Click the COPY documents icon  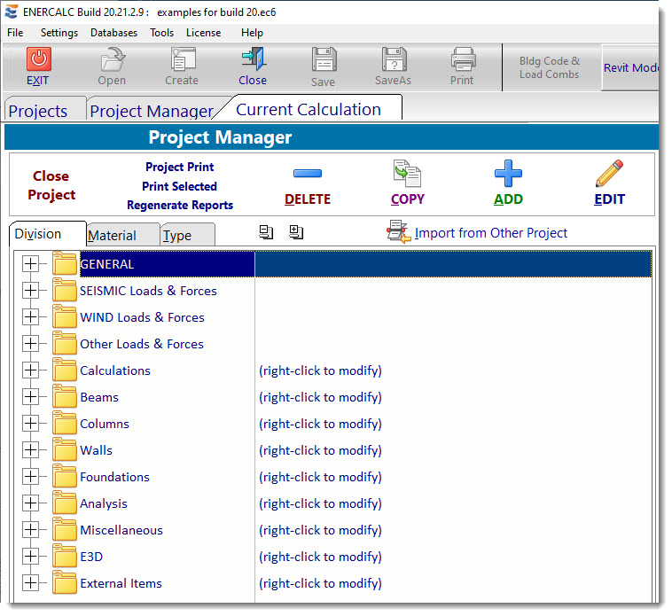coord(407,174)
